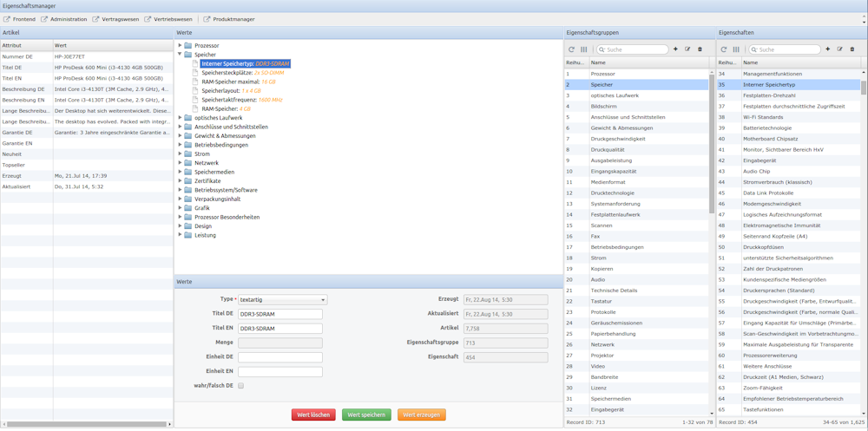The image size is (868, 431).
Task: Click the Titel DE input field
Action: tap(279, 314)
